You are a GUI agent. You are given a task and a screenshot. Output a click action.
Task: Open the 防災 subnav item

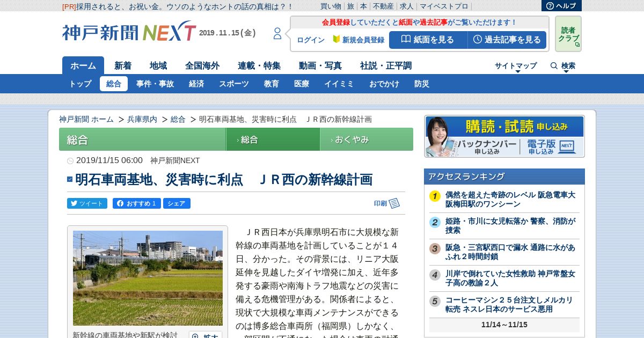(x=422, y=84)
